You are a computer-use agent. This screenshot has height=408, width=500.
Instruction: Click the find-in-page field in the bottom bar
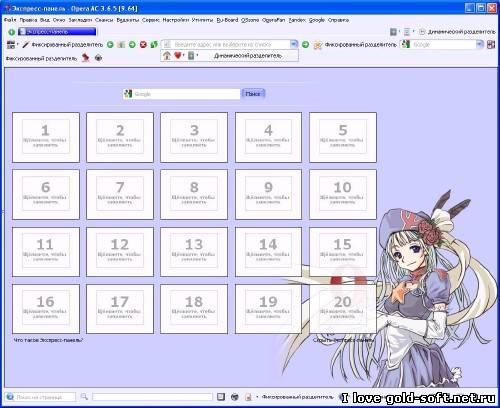click(x=41, y=397)
